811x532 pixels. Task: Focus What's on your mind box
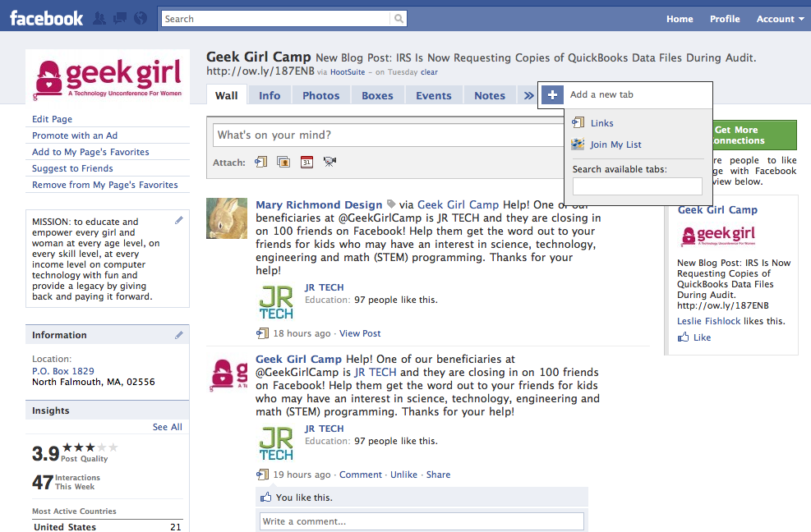(x=389, y=135)
